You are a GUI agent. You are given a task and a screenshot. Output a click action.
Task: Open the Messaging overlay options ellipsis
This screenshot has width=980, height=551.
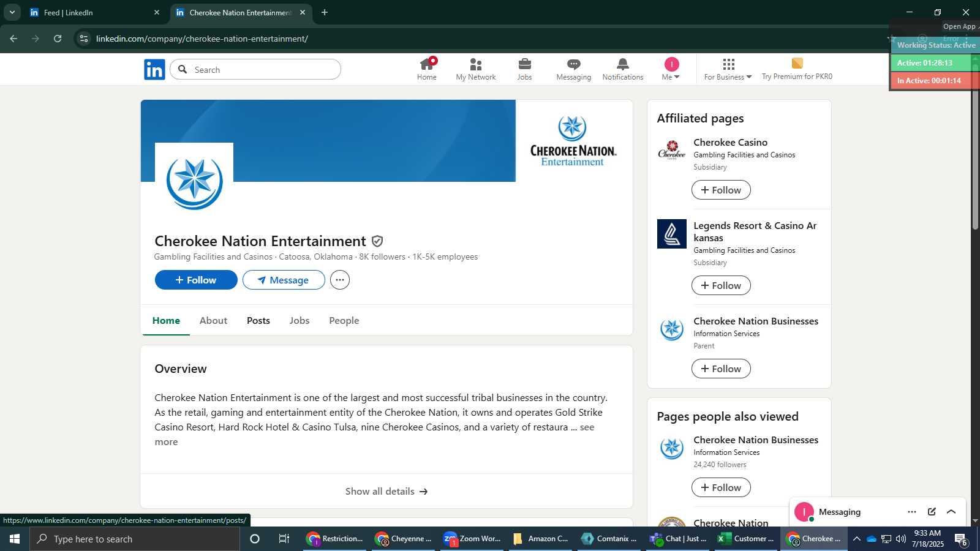912,512
